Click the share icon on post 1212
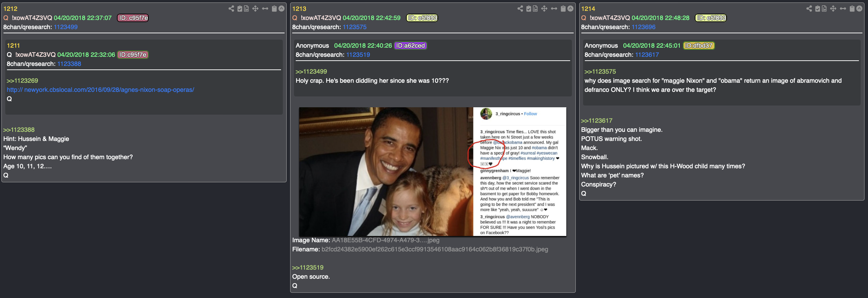The image size is (868, 298). (231, 8)
